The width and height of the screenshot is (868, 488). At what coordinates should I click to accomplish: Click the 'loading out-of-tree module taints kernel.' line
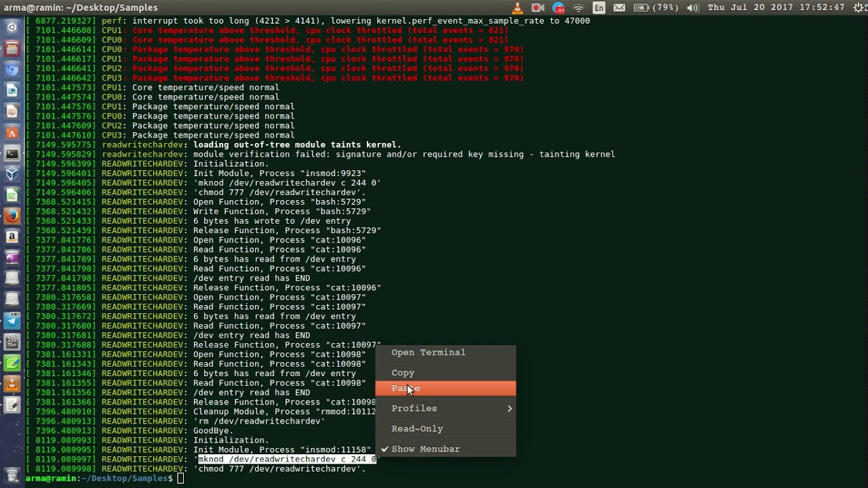[x=297, y=145]
